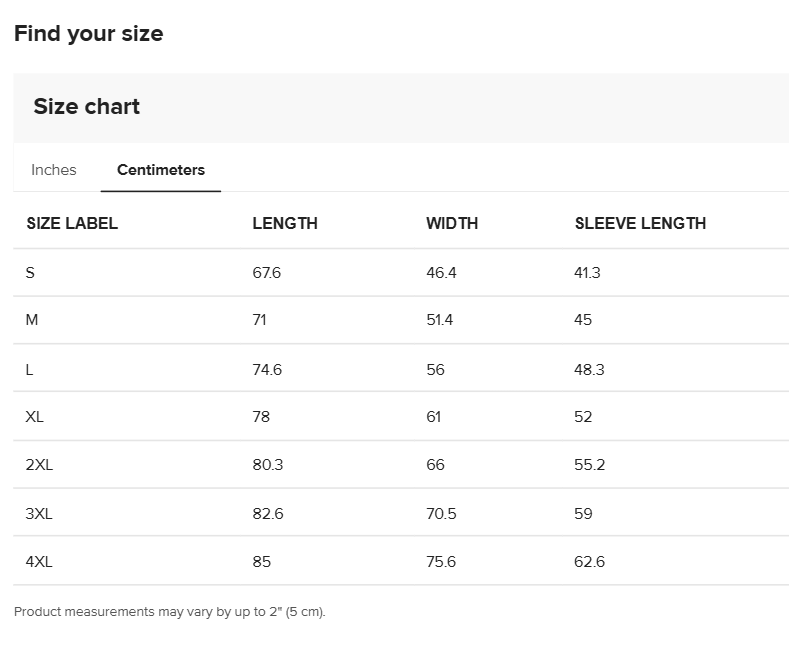Switch to the Inches tab
Screen dimensions: 789x662
(x=54, y=170)
